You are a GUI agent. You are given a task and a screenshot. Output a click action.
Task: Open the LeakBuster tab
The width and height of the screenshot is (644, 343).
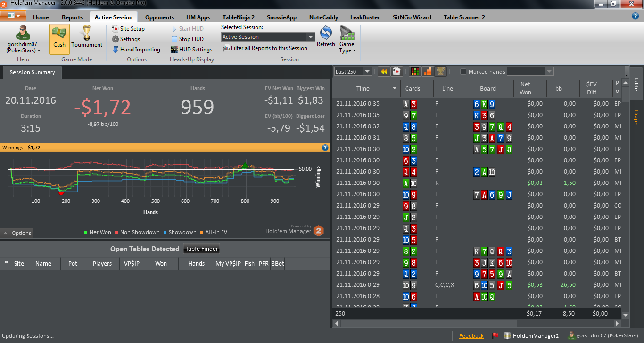[365, 17]
